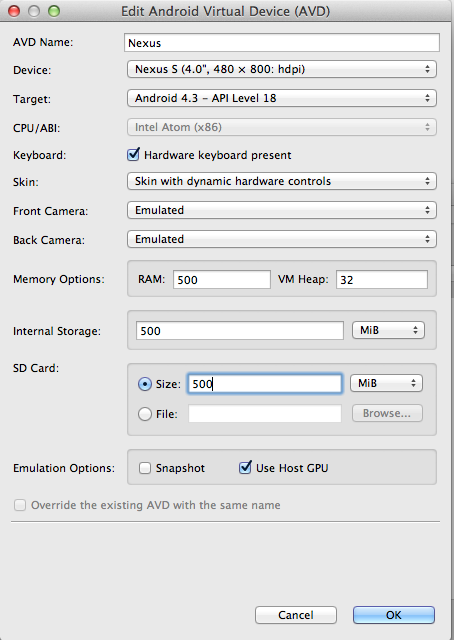The height and width of the screenshot is (640, 454).
Task: Enable the Snapshot checkbox
Action: click(x=145, y=468)
